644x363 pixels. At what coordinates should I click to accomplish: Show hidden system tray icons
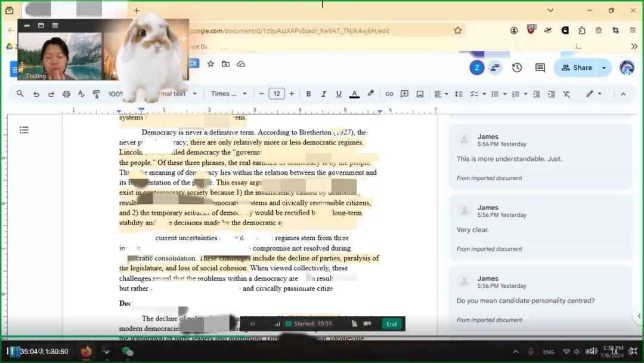(515, 352)
